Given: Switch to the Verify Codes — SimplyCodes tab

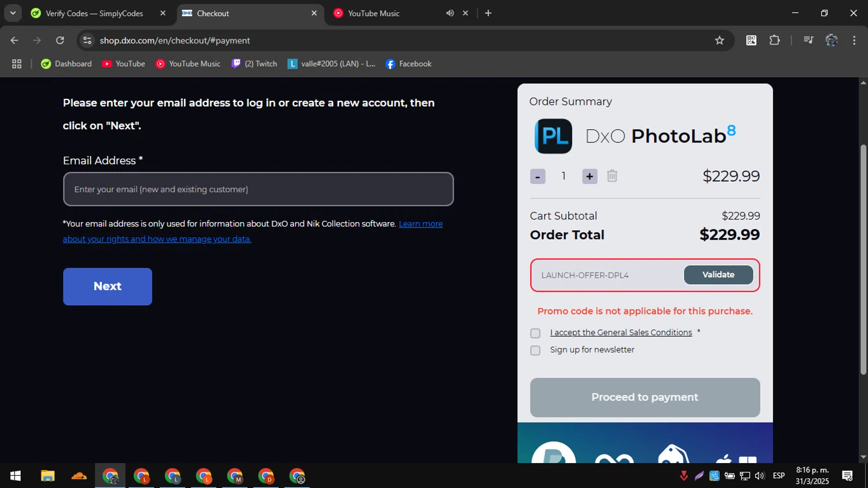Looking at the screenshot, I should point(95,13).
